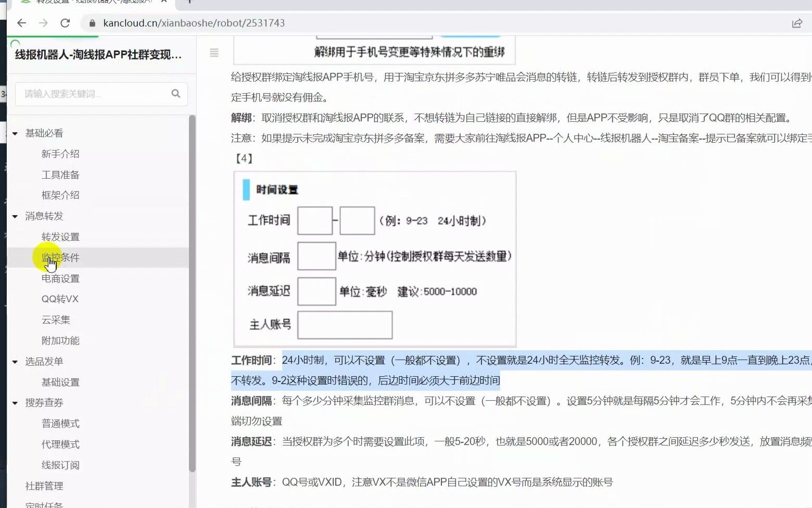This screenshot has height=508, width=812.
Task: Open the 代理模式 page
Action: click(60, 444)
